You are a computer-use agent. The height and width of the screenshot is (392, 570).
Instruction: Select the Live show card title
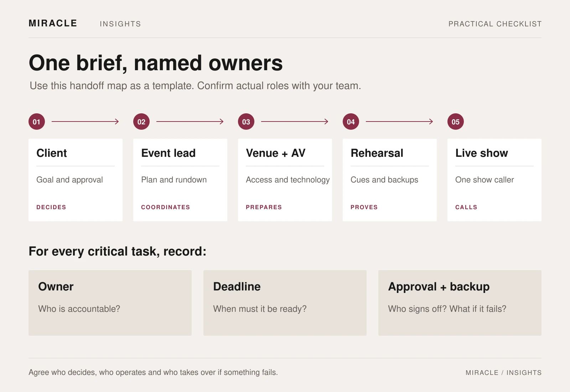click(482, 153)
